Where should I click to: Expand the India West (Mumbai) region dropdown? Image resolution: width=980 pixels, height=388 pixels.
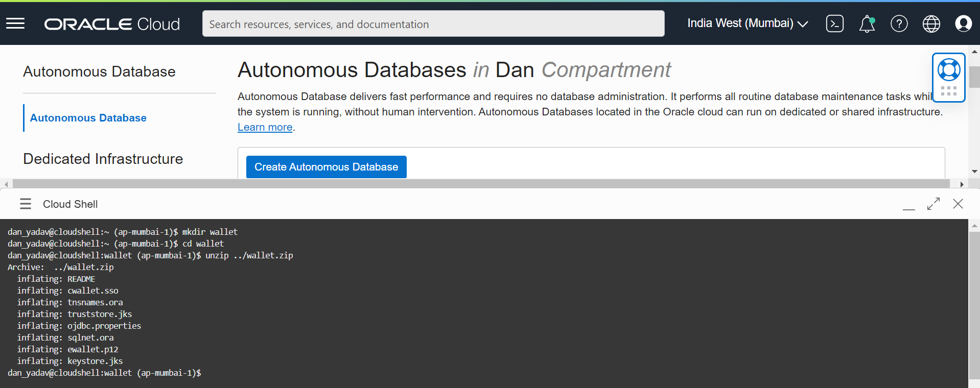pos(748,23)
